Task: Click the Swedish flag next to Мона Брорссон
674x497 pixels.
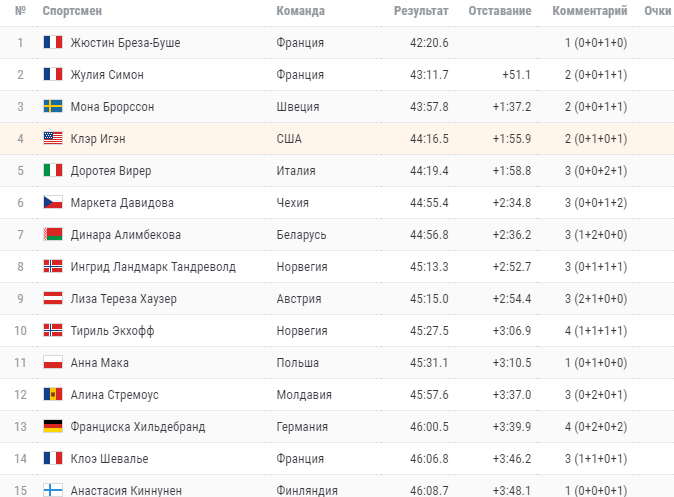Action: pyautogui.click(x=53, y=107)
